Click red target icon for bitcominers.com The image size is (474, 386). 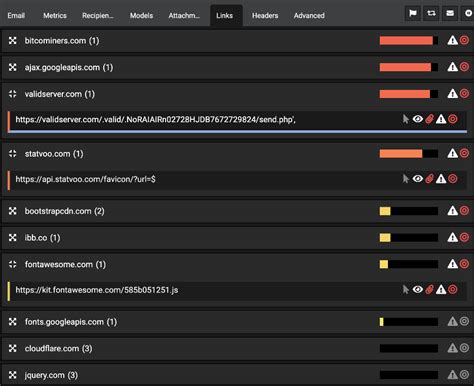point(464,40)
